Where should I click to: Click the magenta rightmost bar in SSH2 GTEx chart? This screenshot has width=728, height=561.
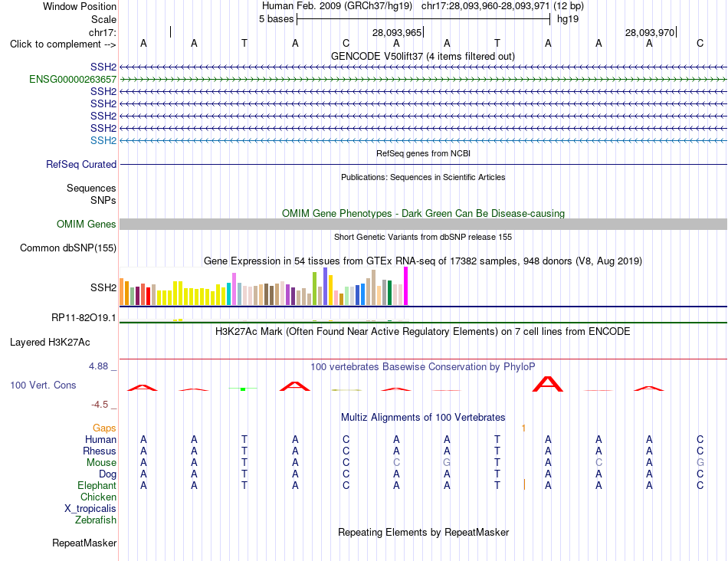[x=406, y=286]
